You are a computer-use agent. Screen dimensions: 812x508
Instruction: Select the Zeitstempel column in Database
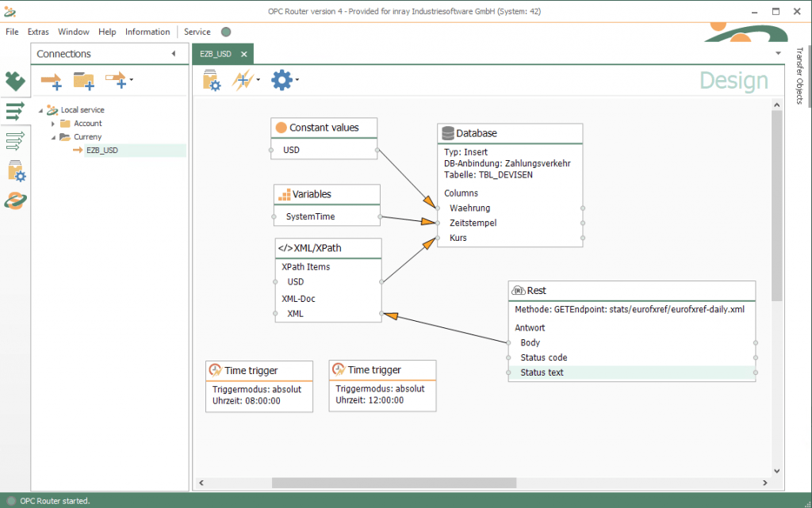click(510, 223)
